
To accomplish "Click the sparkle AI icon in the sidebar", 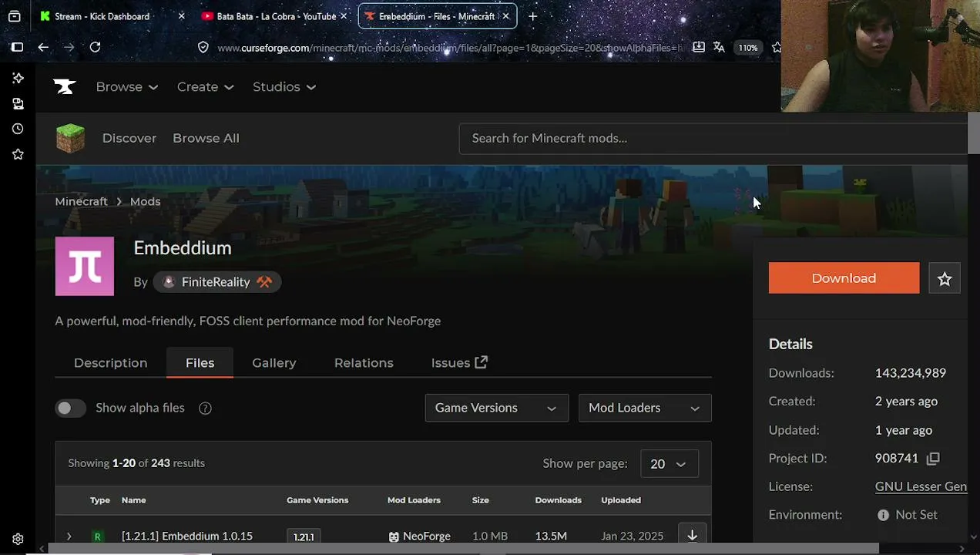I will click(18, 78).
